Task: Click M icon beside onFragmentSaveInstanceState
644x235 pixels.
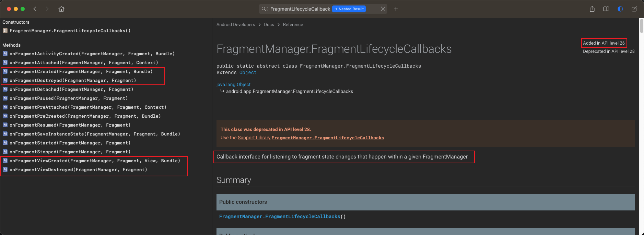Action: [x=5, y=134]
